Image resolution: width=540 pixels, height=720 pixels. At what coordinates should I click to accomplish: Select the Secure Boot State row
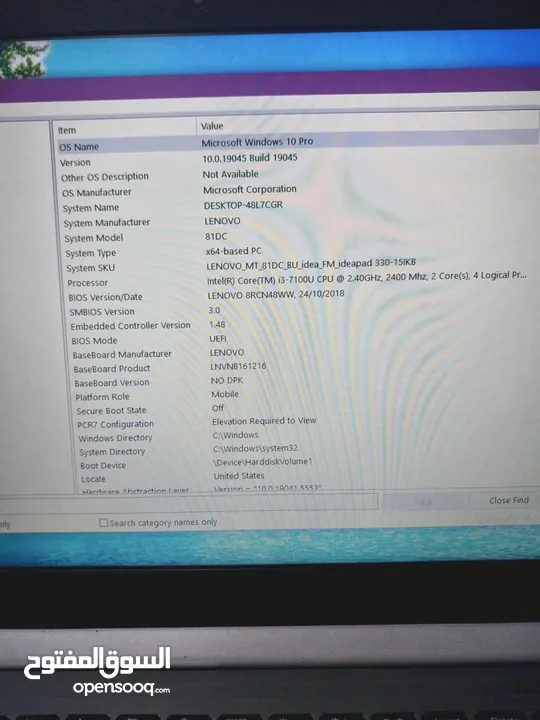308,409
